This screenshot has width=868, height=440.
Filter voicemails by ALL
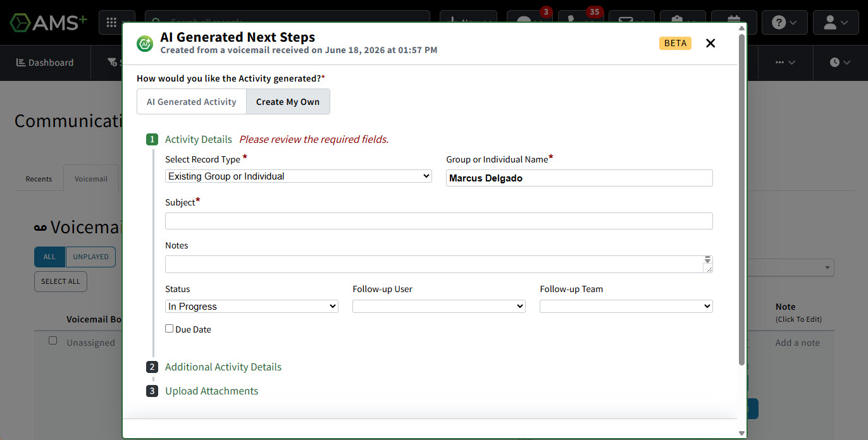tap(49, 257)
